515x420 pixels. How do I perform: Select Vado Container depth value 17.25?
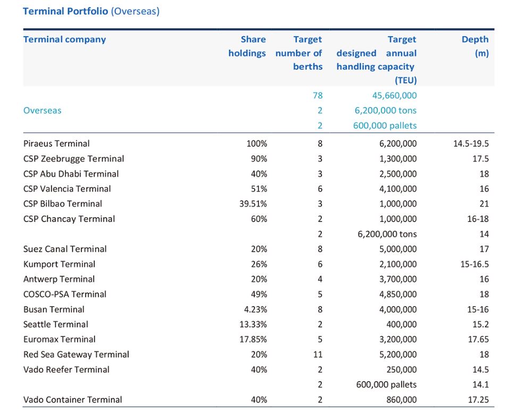pos(478,400)
